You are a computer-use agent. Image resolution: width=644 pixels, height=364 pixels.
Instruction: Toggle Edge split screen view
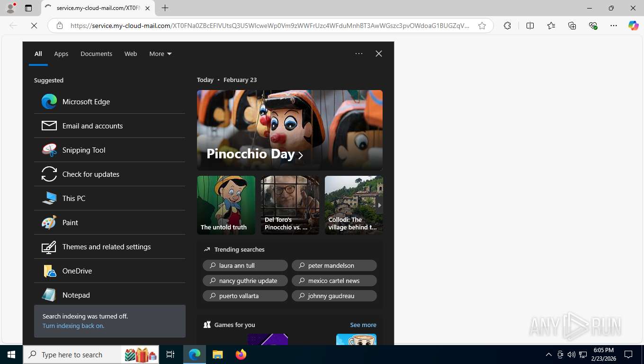[x=530, y=26]
